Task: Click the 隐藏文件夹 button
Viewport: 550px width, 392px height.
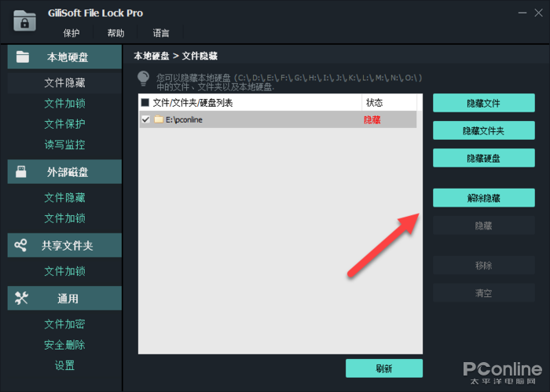Action: pyautogui.click(x=483, y=130)
